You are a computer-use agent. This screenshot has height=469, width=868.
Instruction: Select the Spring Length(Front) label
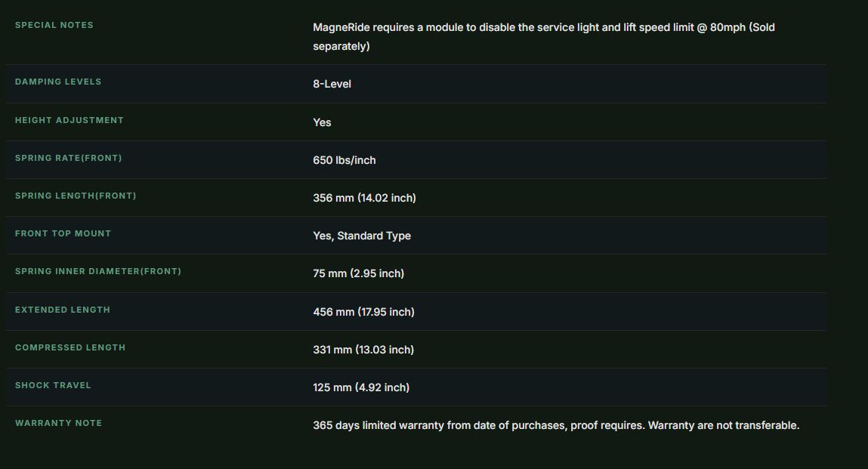[x=76, y=196]
